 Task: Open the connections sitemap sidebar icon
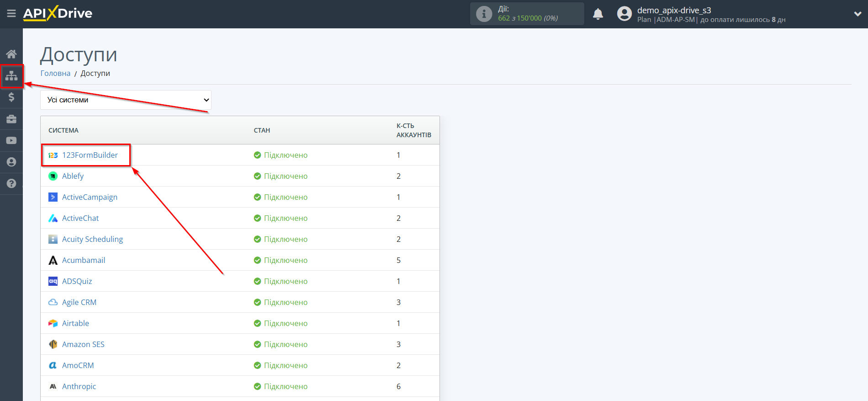pyautogui.click(x=11, y=75)
